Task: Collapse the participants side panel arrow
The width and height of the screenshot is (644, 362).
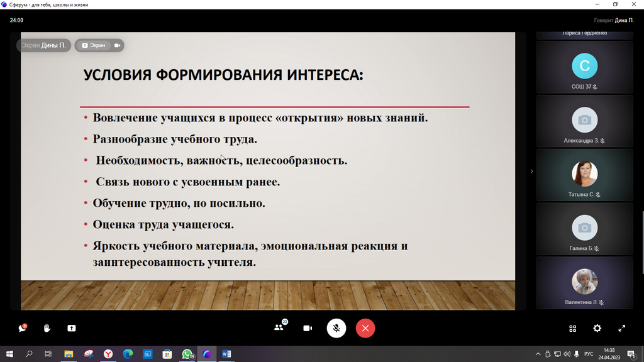Action: point(531,171)
